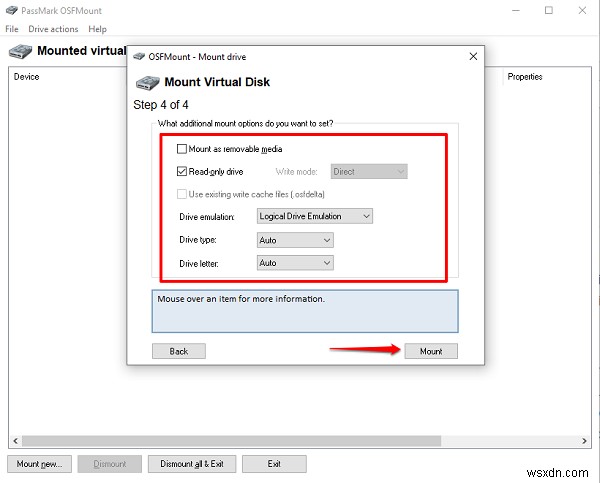The height and width of the screenshot is (483, 600).
Task: Uncheck the Read-only drive checkbox
Action: (182, 171)
